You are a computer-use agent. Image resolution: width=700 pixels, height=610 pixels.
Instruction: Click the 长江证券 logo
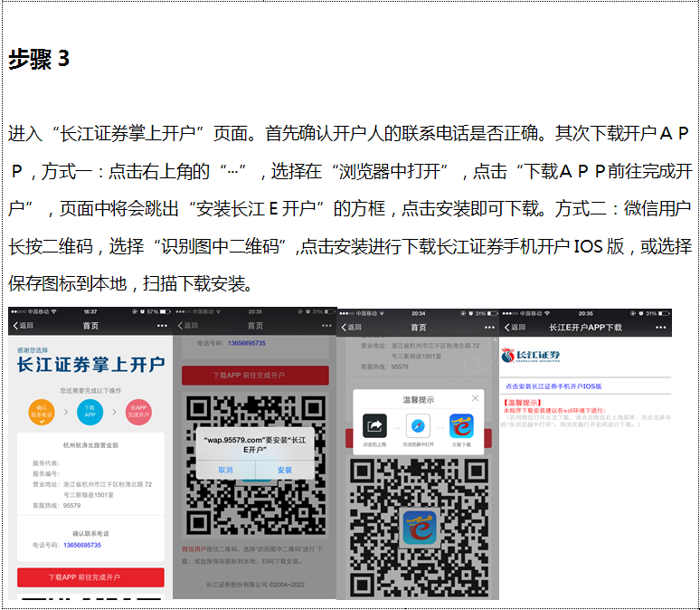[x=530, y=356]
